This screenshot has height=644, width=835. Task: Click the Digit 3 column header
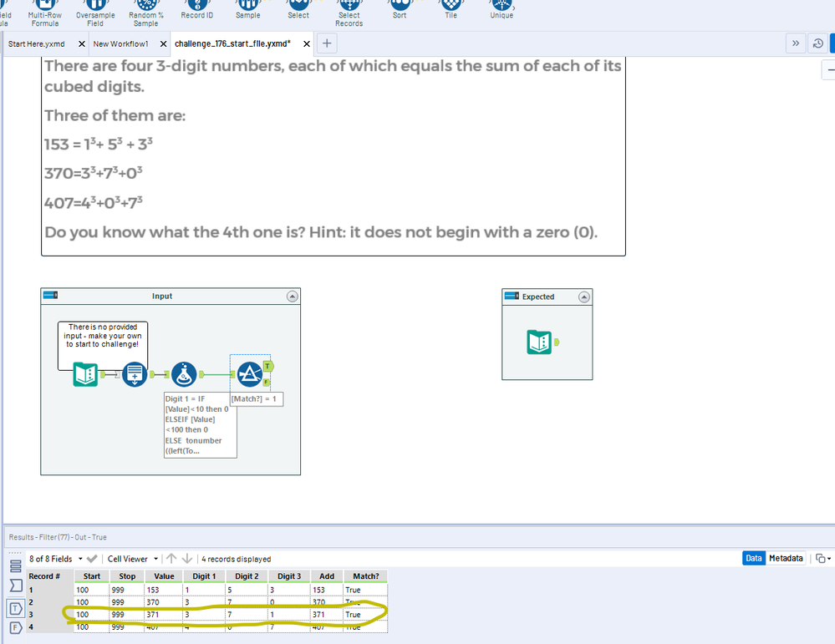click(289, 576)
